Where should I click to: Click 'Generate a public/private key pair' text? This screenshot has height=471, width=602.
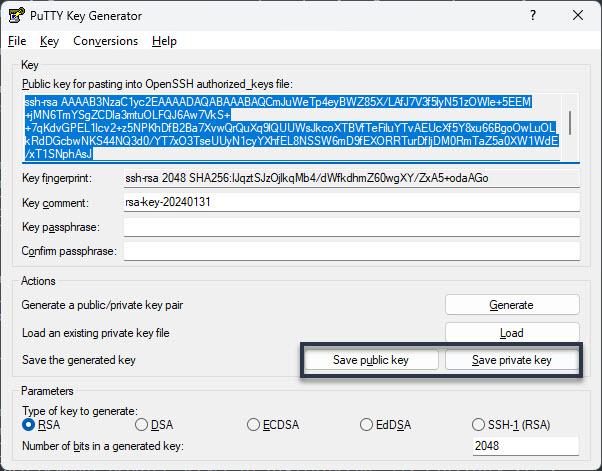[x=102, y=305]
